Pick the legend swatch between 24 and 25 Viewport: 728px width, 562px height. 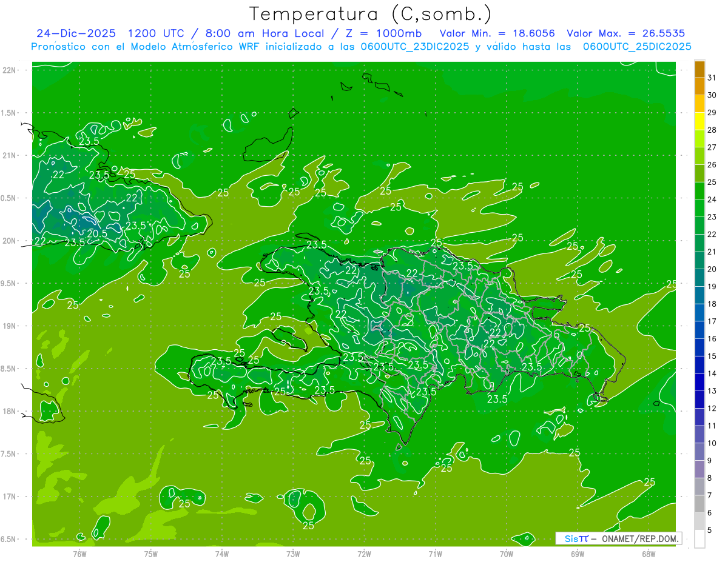point(699,191)
